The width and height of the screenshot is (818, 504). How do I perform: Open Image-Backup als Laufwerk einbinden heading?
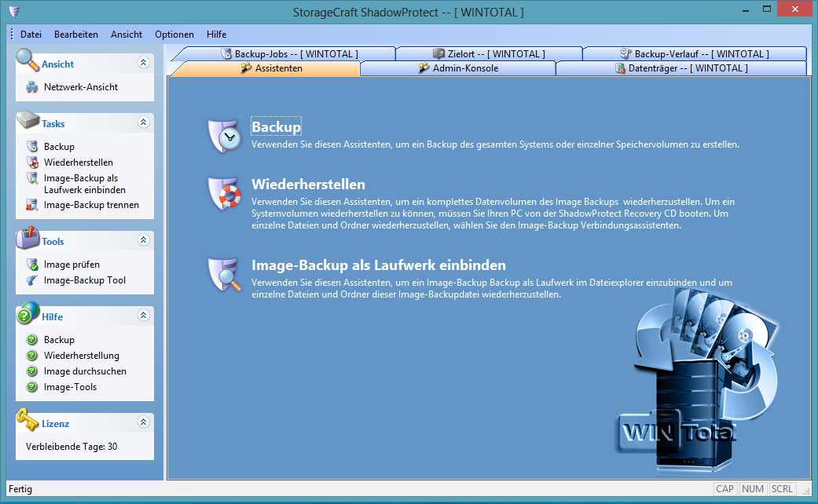click(x=379, y=265)
